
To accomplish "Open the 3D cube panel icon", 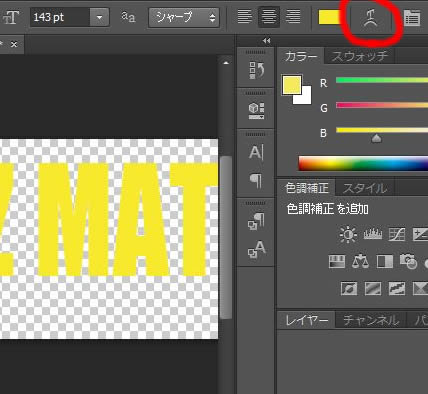I will tap(256, 111).
